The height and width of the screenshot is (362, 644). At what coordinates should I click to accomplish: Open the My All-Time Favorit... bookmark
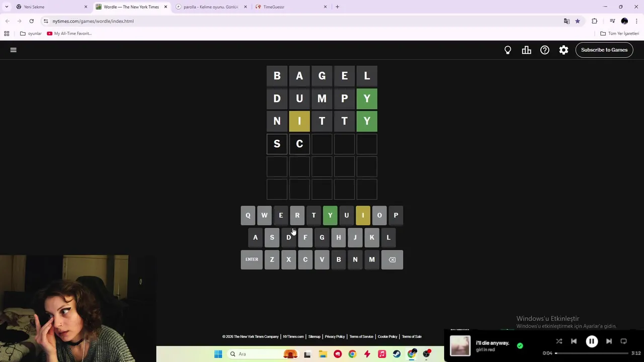coord(69,33)
